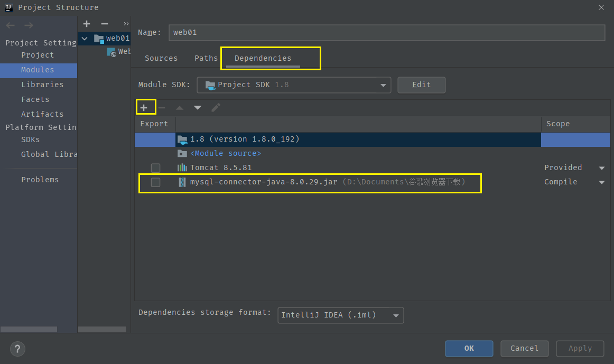Click the Tomcat library icon
Image resolution: width=614 pixels, height=364 pixels.
[x=182, y=167]
